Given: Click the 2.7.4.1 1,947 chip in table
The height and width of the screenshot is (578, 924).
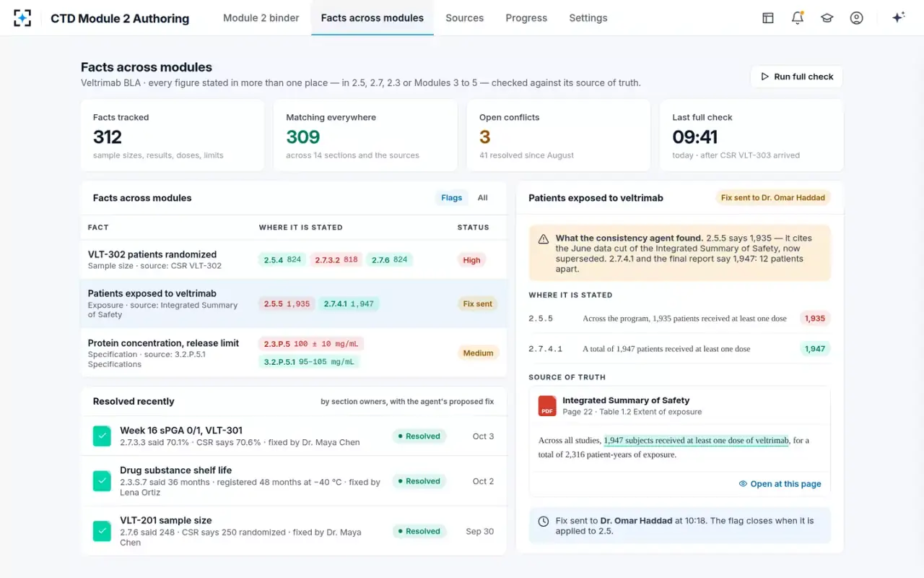Looking at the screenshot, I should [x=349, y=304].
